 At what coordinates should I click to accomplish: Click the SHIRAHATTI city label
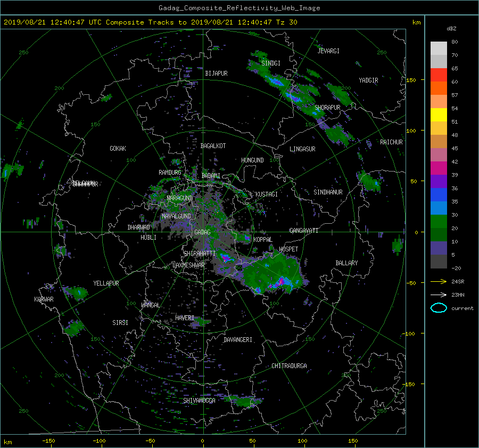point(200,254)
